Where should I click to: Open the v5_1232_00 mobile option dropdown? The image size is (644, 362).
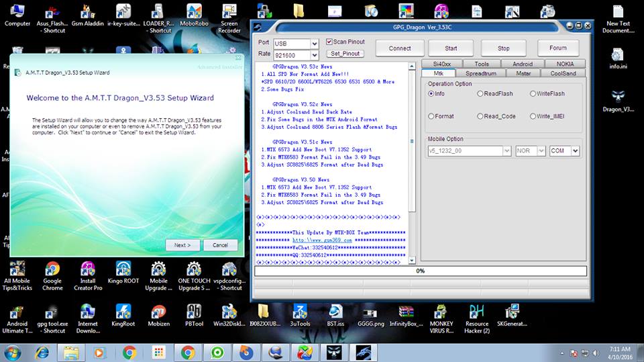point(507,151)
